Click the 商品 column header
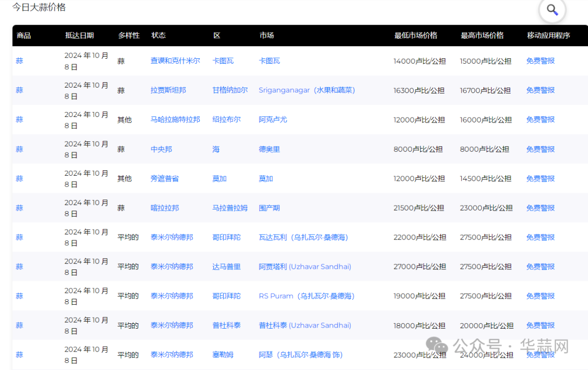 [23, 35]
